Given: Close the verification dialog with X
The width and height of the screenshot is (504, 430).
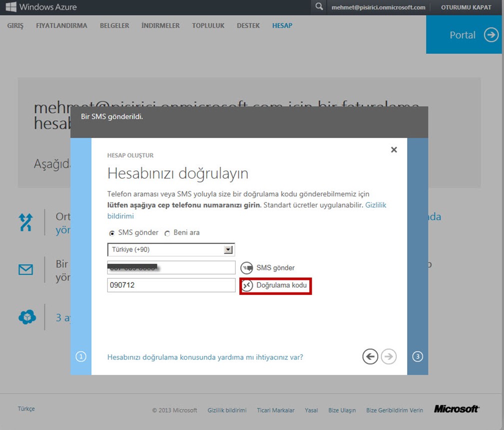Looking at the screenshot, I should pos(394,149).
